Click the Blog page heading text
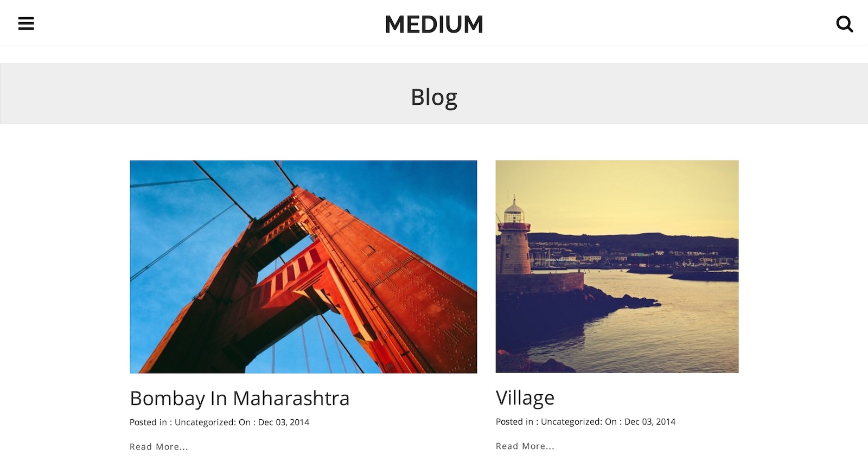Viewport: 868px width, 468px height. (x=434, y=98)
